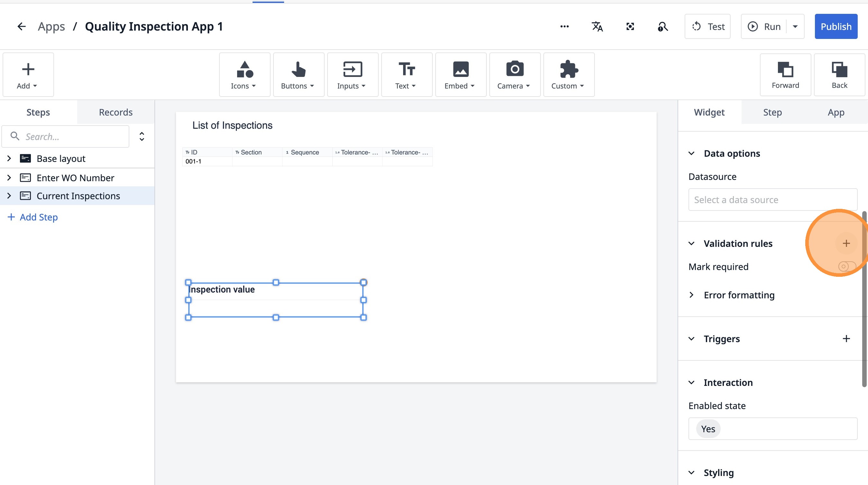Send widget Back in layer order
868x485 pixels.
(x=839, y=75)
